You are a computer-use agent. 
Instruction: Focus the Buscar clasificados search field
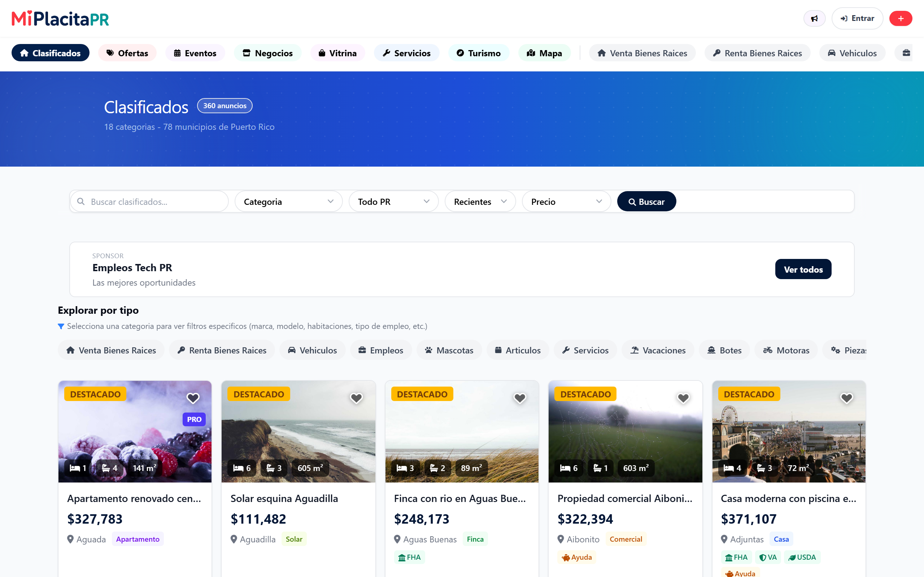coord(149,202)
